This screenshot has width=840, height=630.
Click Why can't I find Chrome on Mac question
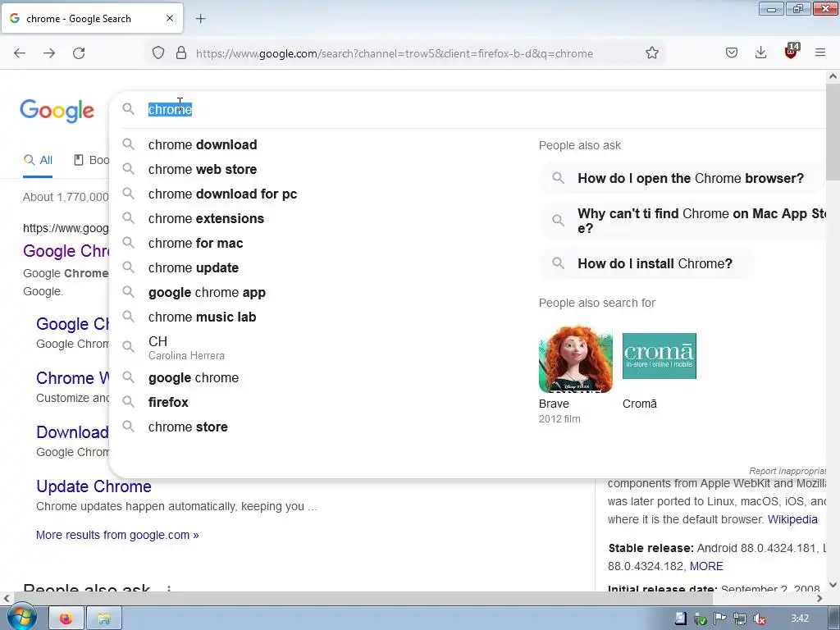pyautogui.click(x=683, y=221)
